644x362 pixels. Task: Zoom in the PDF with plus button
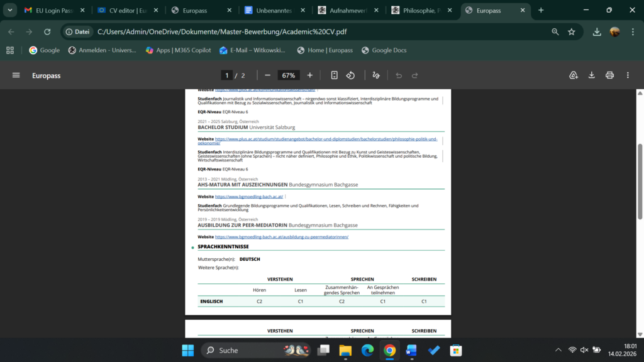click(309, 75)
